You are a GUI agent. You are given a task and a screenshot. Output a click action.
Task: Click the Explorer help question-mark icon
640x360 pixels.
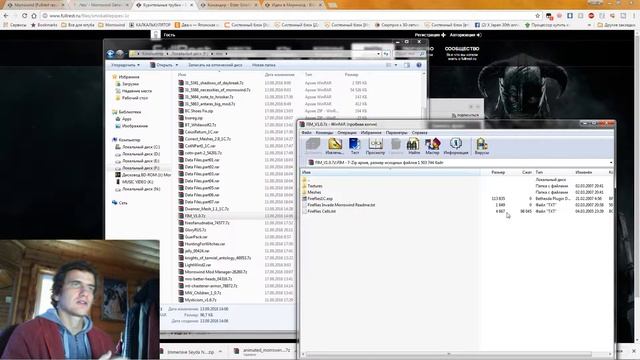[x=419, y=65]
